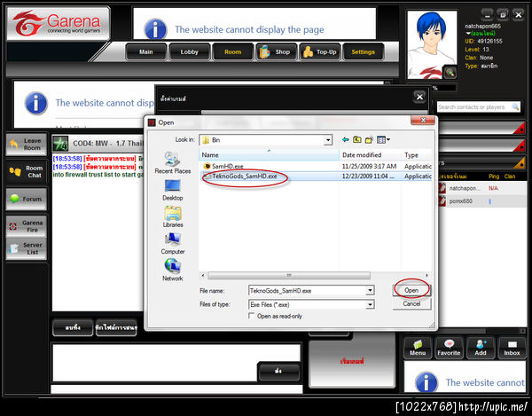This screenshot has width=532, height=416.
Task: Sort the player list by Clan column
Action: click(509, 177)
